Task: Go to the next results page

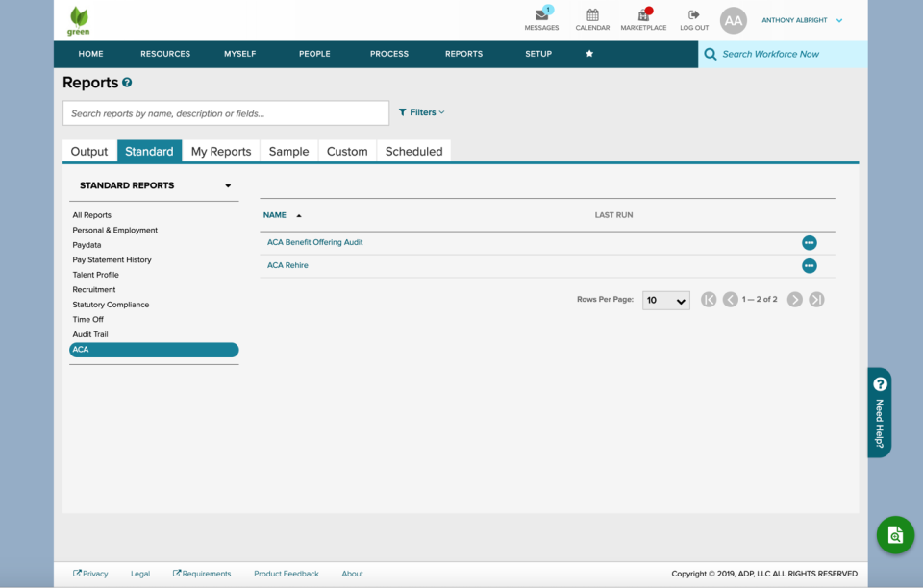Action: point(795,300)
